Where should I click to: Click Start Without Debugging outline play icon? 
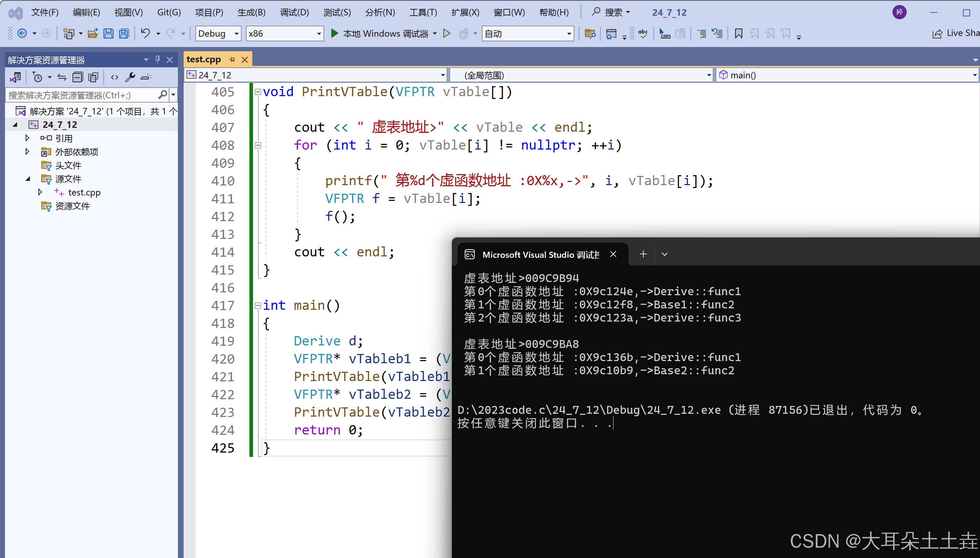coord(447,34)
